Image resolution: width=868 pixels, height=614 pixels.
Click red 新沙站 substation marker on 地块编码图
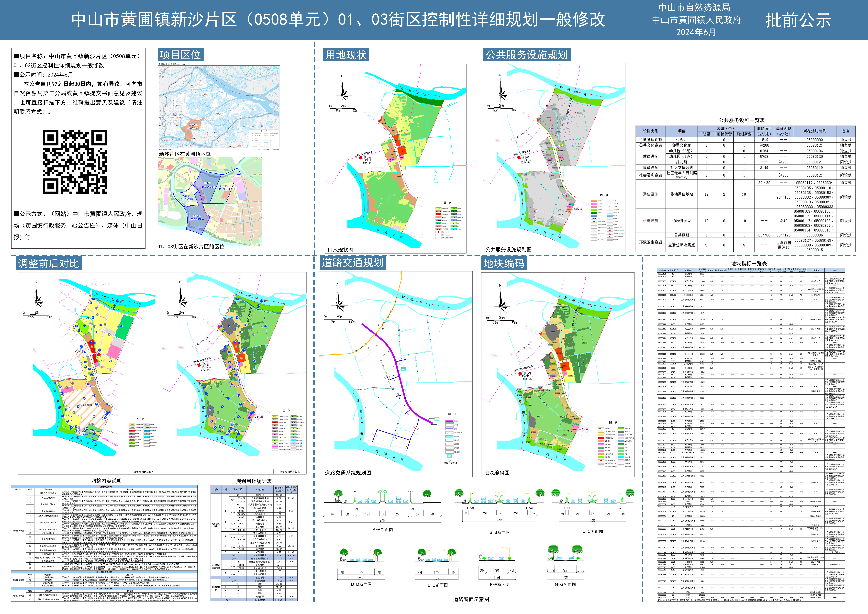tap(520, 374)
